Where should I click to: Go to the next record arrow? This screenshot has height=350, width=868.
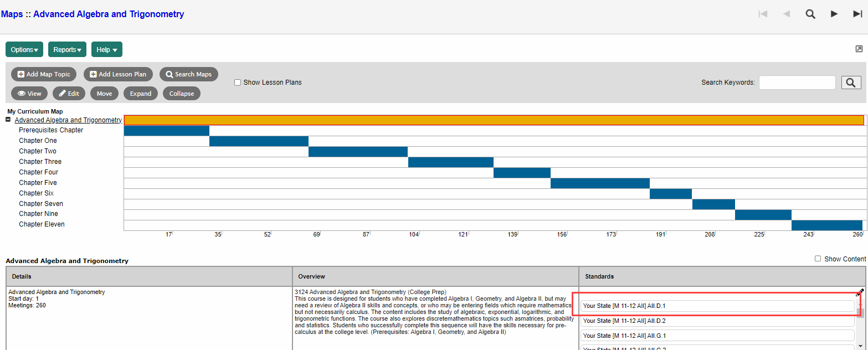coord(834,14)
